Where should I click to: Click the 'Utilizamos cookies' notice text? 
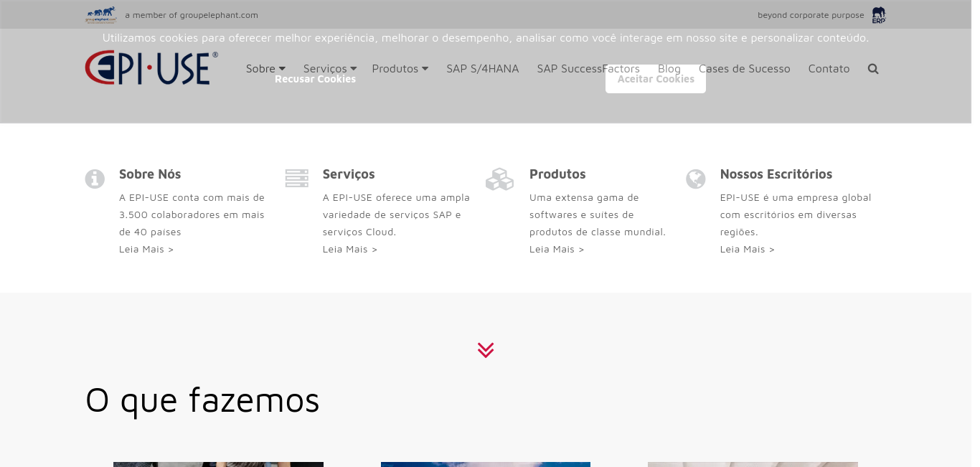click(x=486, y=37)
